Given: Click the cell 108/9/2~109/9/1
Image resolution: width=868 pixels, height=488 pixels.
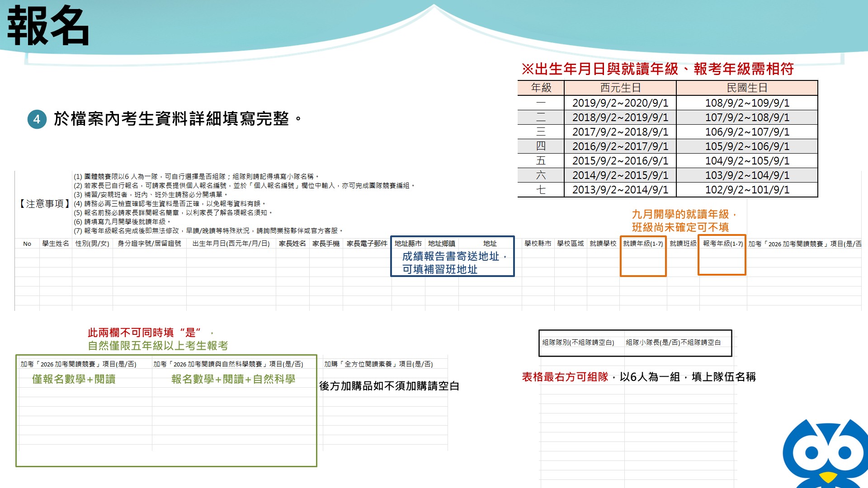Looking at the screenshot, I should [747, 103].
